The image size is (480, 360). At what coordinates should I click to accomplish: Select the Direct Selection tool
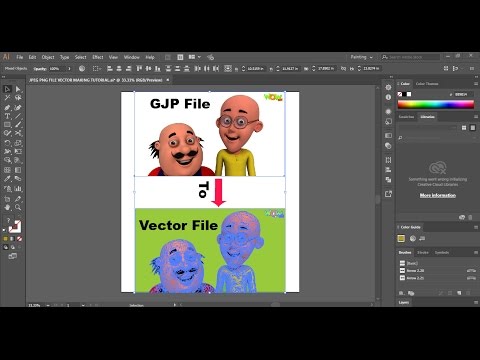click(18, 89)
